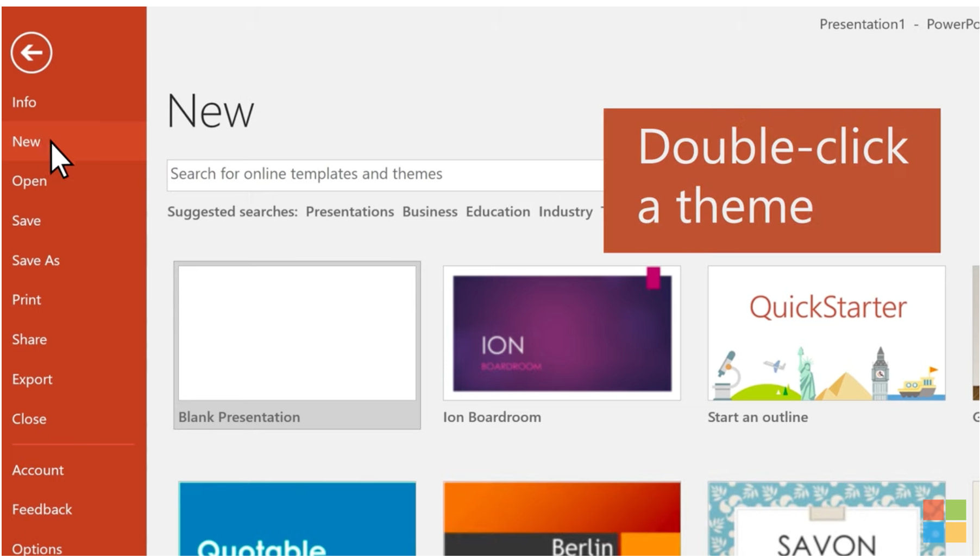980x558 pixels.
Task: Click the Presentations suggested search link
Action: (349, 212)
